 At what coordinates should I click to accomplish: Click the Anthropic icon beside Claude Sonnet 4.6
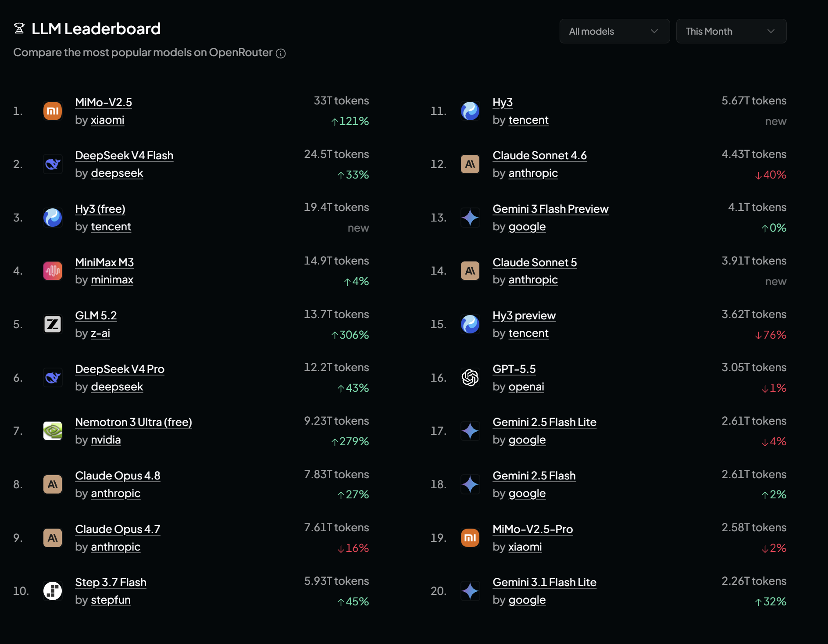click(470, 164)
